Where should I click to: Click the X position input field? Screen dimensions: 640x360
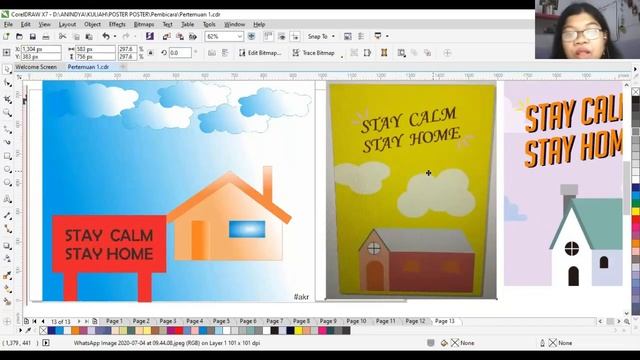pyautogui.click(x=41, y=49)
